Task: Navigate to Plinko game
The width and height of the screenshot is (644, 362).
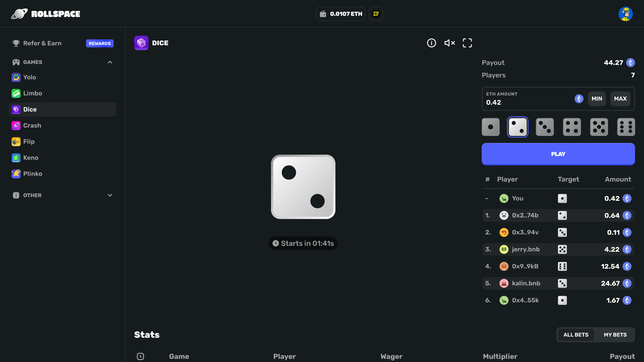Action: coord(33,173)
